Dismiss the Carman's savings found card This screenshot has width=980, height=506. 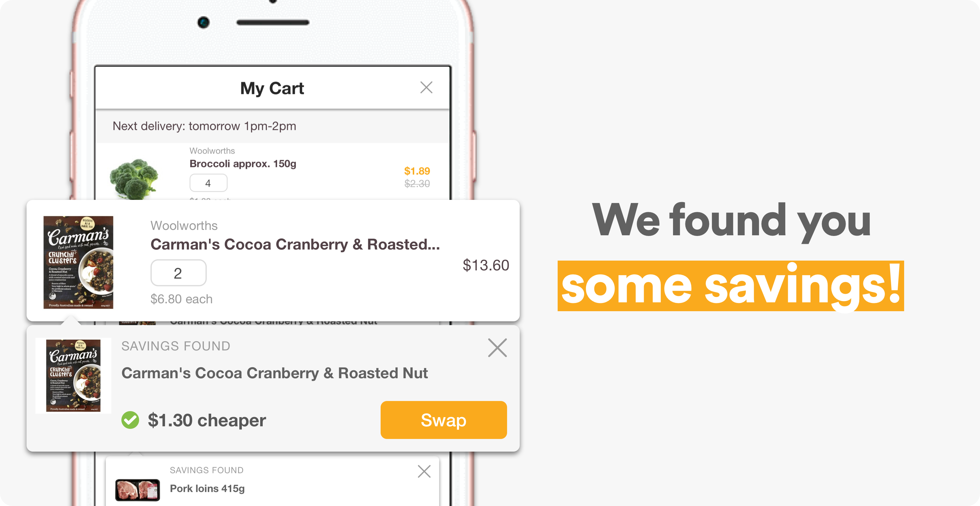[x=497, y=348]
